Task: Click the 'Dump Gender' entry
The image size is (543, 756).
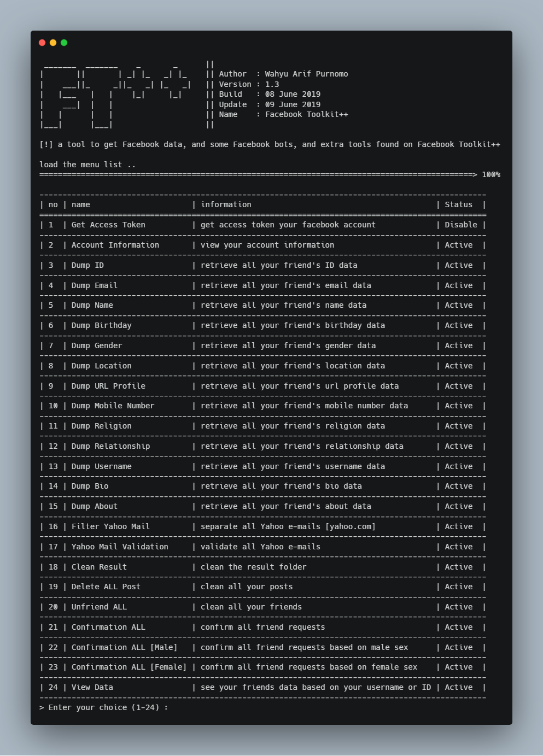Action: (97, 345)
